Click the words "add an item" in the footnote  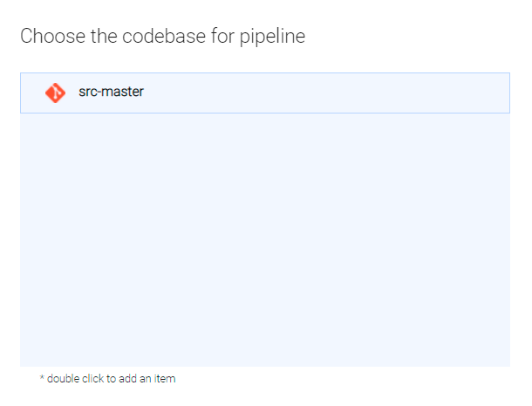pos(148,379)
